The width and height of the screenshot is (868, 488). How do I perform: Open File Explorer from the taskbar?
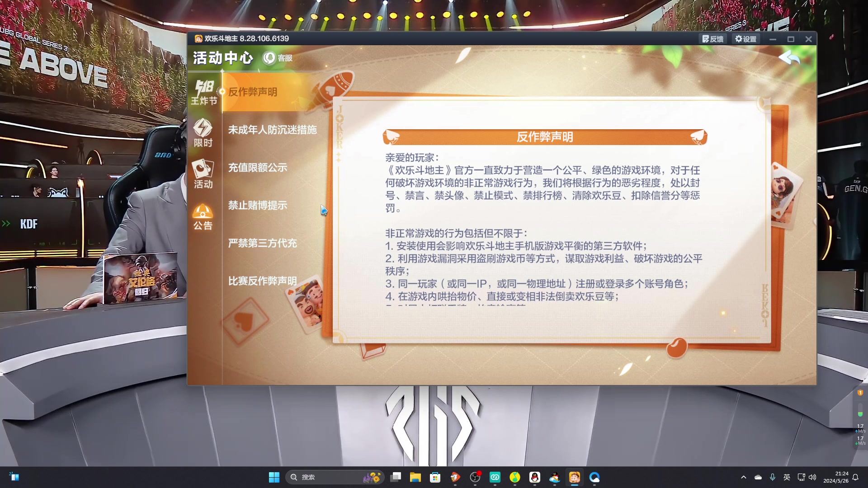(x=415, y=477)
